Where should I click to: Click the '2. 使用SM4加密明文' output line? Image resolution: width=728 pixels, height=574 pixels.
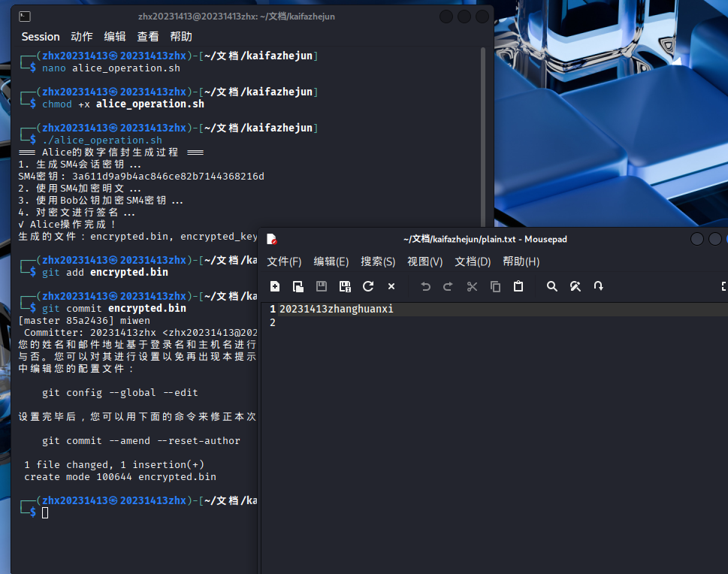click(x=80, y=189)
